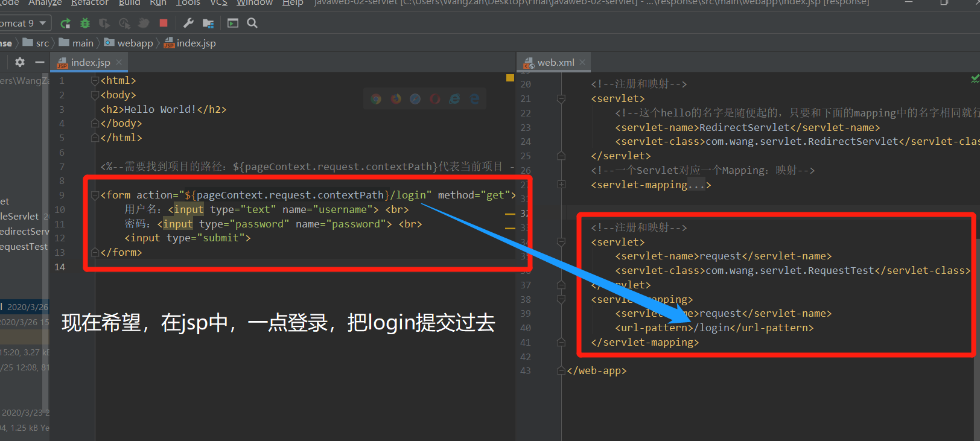Image resolution: width=980 pixels, height=441 pixels.
Task: Select the RequestTest item in project tree
Action: (24, 246)
